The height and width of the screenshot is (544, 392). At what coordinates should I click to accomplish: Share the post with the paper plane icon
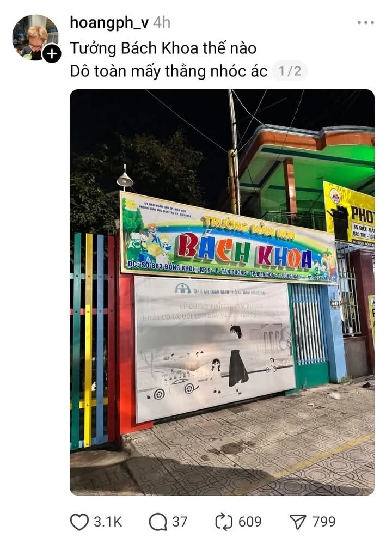click(298, 522)
